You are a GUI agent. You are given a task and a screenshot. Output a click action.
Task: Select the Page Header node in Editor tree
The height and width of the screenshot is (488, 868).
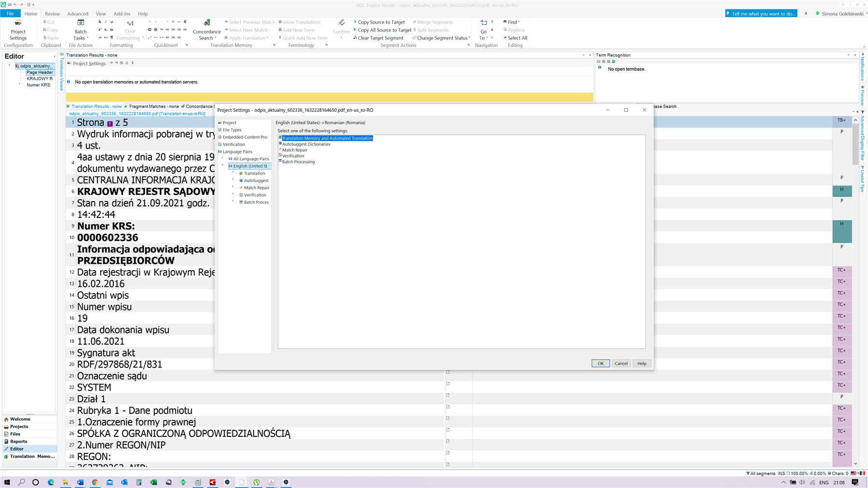(40, 72)
